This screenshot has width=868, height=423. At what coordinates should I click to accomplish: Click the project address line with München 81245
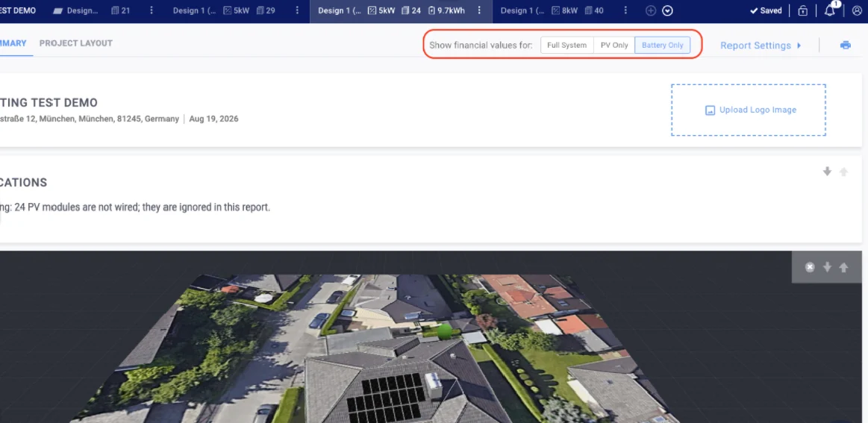pos(90,119)
